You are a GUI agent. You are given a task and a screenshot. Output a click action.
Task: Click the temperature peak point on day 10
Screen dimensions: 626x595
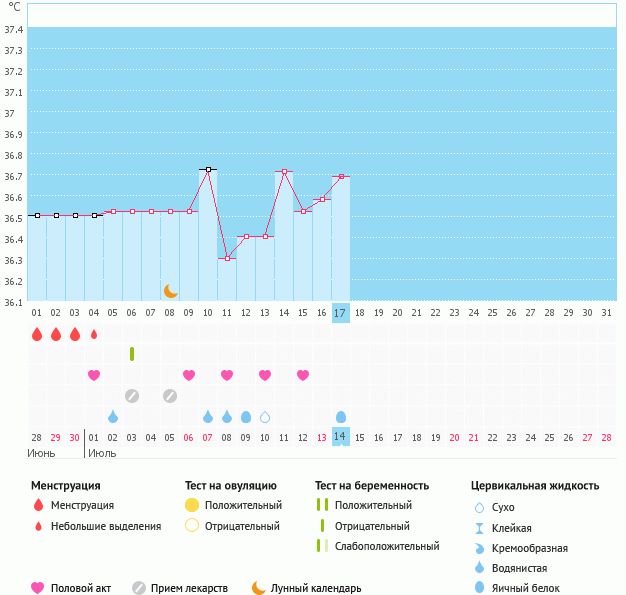coord(208,170)
